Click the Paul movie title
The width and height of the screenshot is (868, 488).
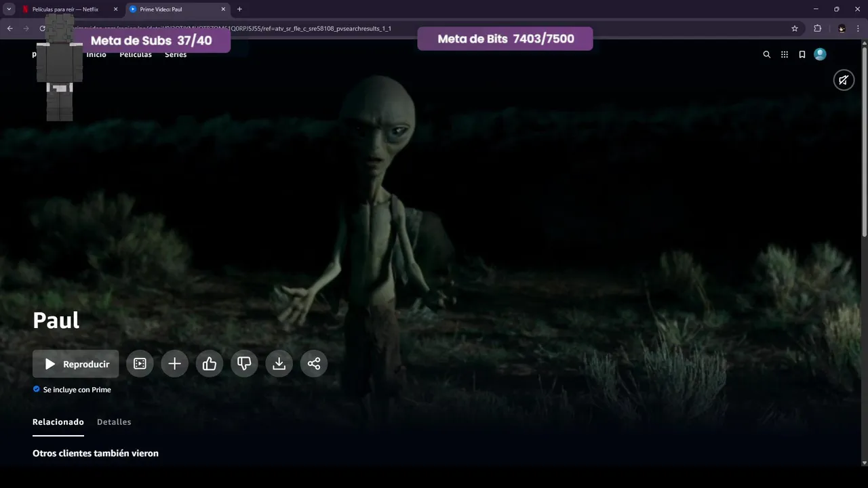coord(56,320)
